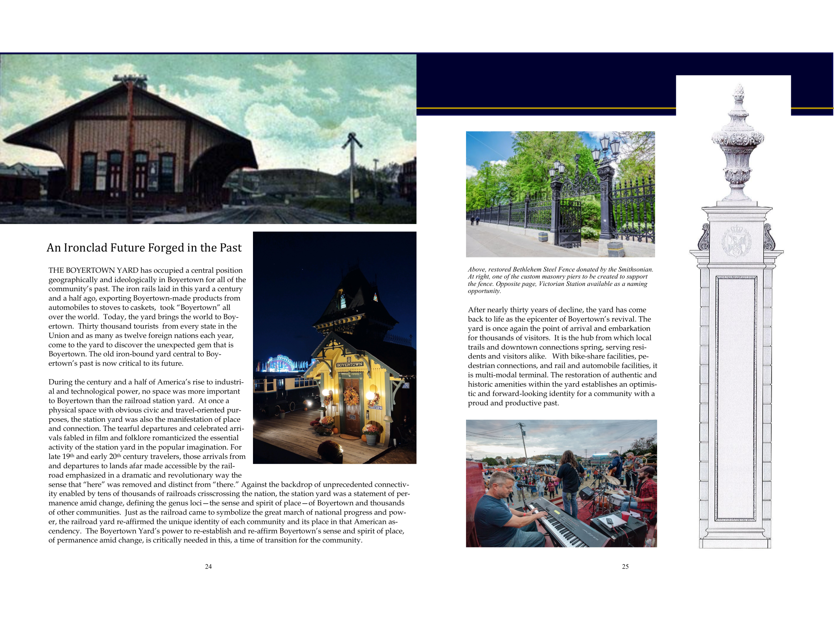The height and width of the screenshot is (644, 834).
Task: Click page number 25
Action: click(x=625, y=567)
